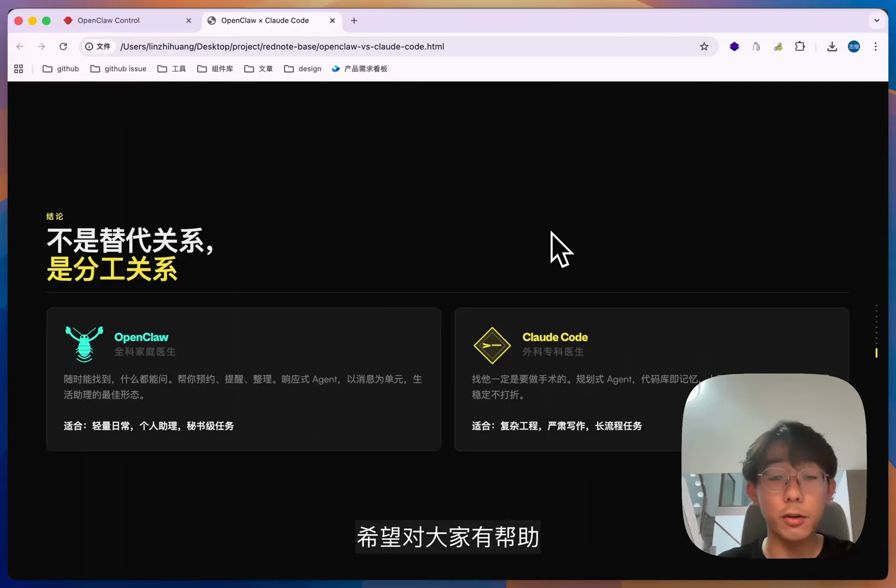Screen dimensions: 896x588
Task: Open the 工具 bookmark folder
Action: [x=172, y=69]
